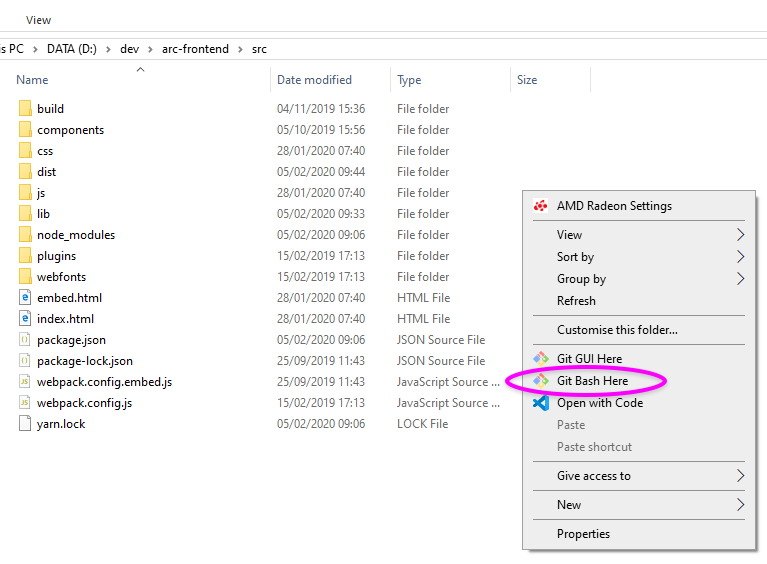Click the lib folder icon
This screenshot has width=767, height=564.
[25, 214]
